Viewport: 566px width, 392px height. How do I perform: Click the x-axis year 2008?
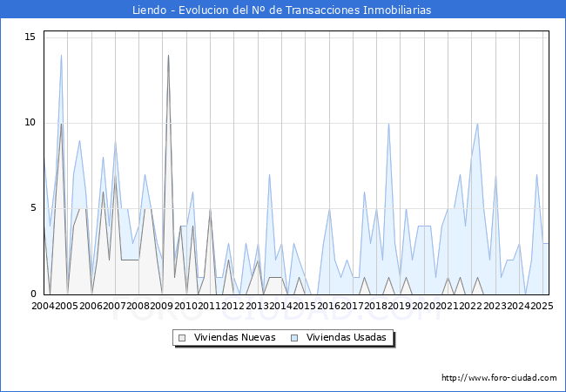138,306
